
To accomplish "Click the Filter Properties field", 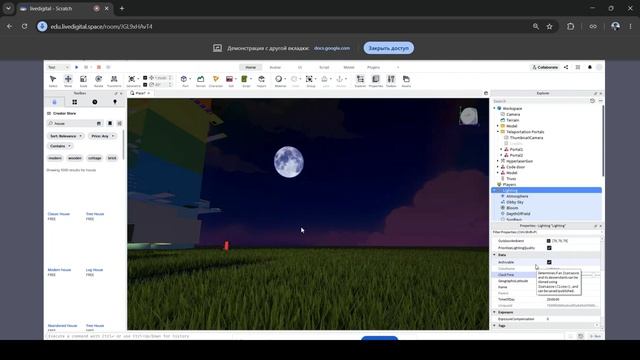I will pyautogui.click(x=546, y=232).
